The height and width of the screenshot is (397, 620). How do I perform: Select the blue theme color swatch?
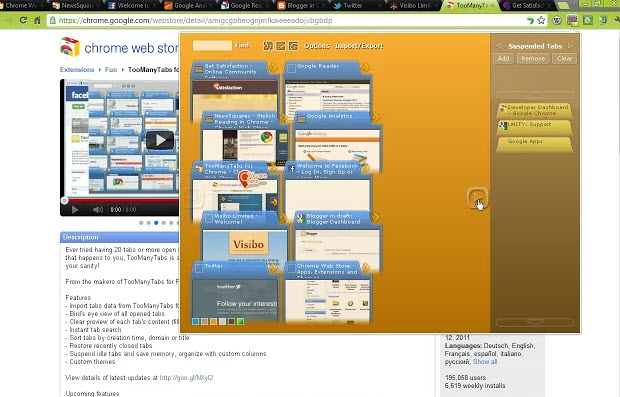pos(195,321)
